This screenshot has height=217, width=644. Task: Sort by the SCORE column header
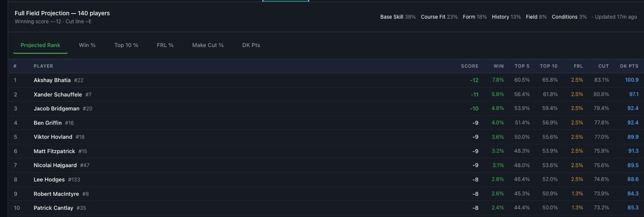(469, 66)
